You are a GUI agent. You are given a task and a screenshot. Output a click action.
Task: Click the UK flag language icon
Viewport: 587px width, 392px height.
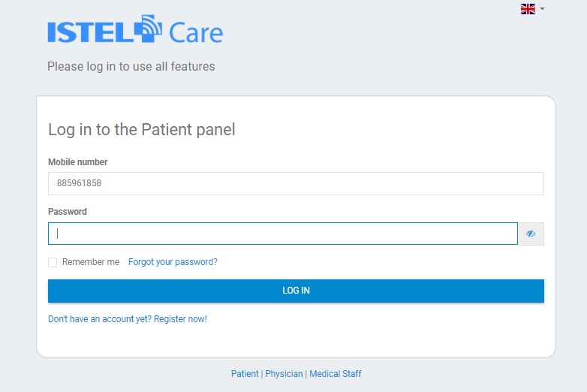(528, 9)
